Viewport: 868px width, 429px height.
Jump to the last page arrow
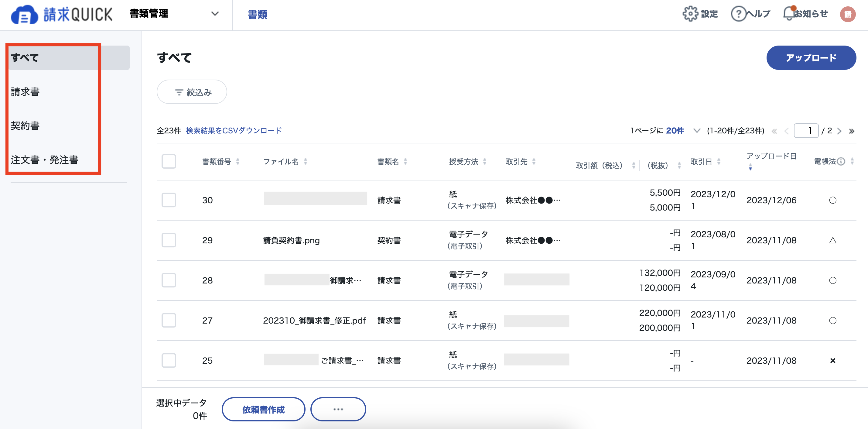852,131
